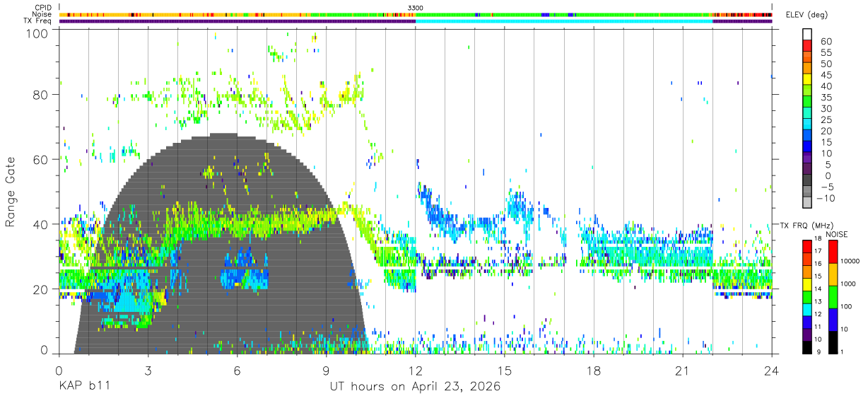This screenshot has width=868, height=401.
Task: Click the CPID value 3300
Action: [416, 7]
